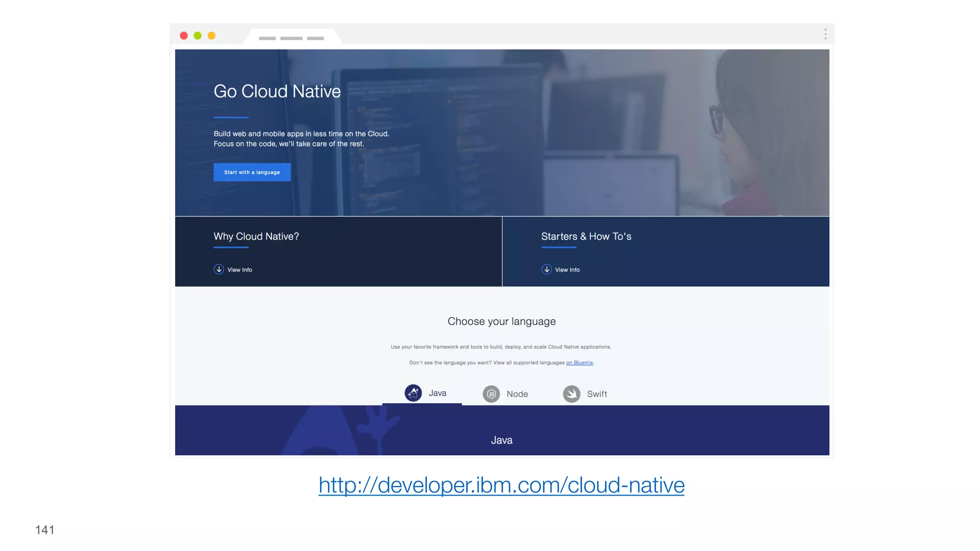Screen dimensions: 980x551
Task: Click the Choose your language heading
Action: tap(501, 321)
